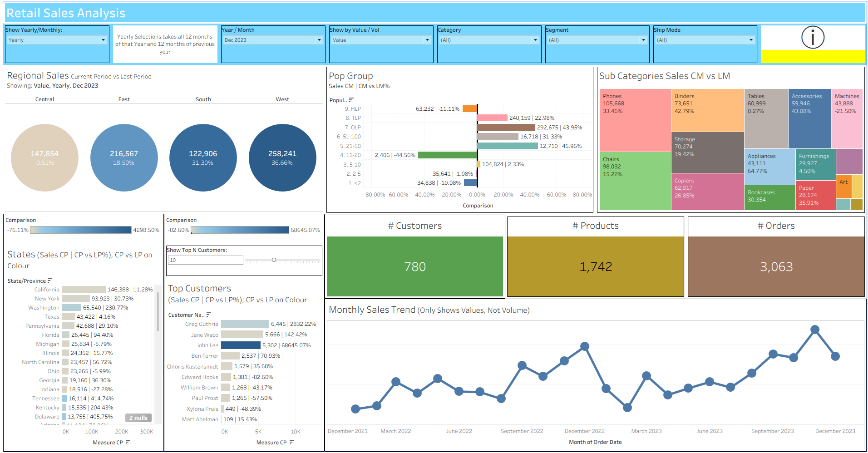
Task: Click the December 2023 point on the trend line
Action: point(835,357)
